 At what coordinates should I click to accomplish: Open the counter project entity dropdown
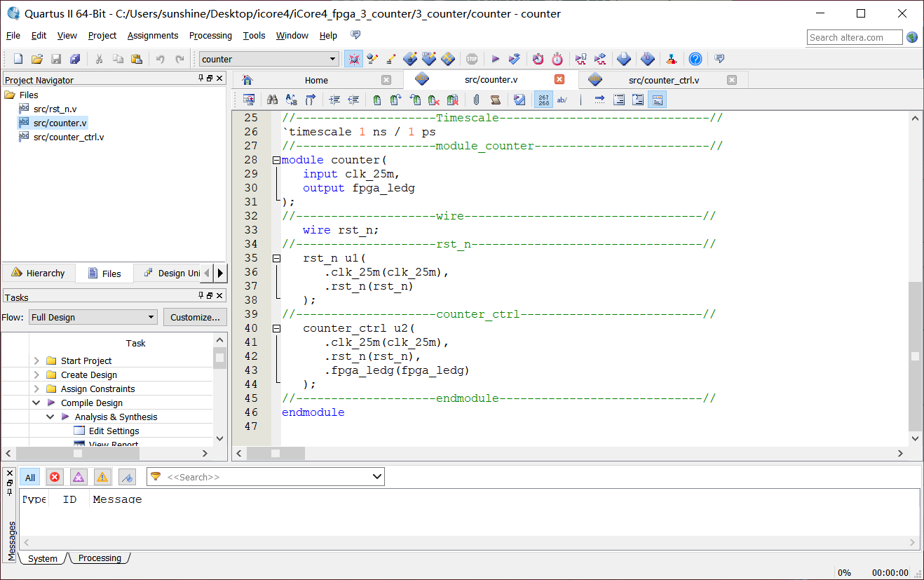[x=333, y=59]
